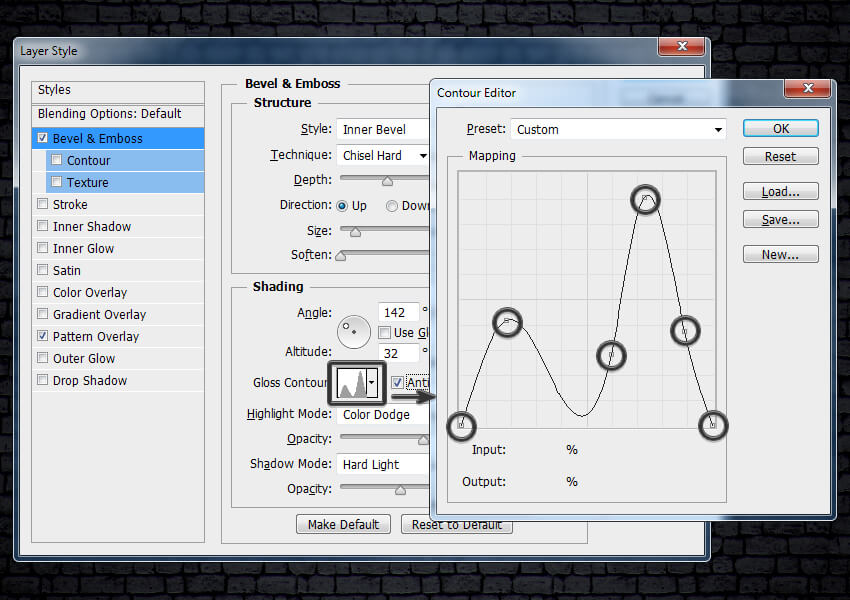Select the bottom-right contour curve point

712,426
